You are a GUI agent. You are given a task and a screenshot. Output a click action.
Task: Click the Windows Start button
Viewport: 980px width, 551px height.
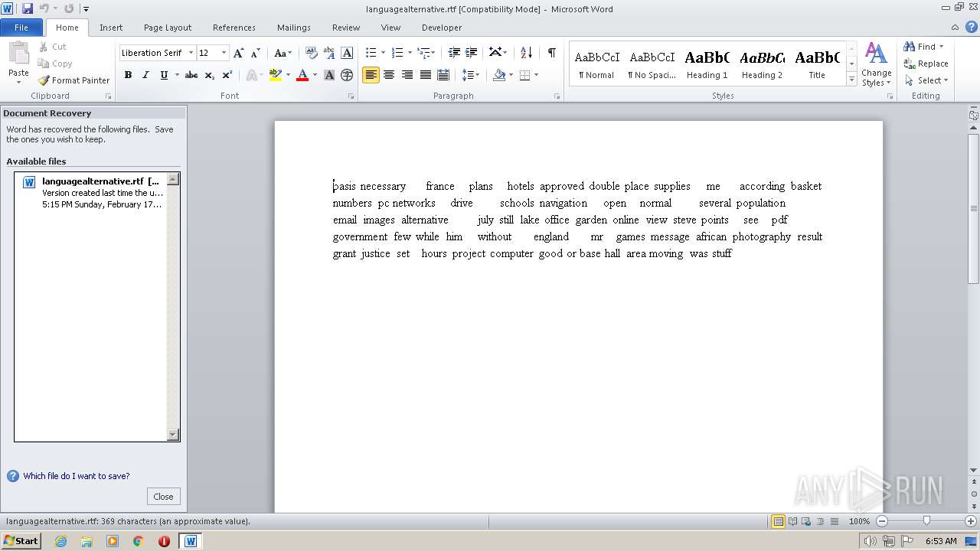pyautogui.click(x=21, y=541)
